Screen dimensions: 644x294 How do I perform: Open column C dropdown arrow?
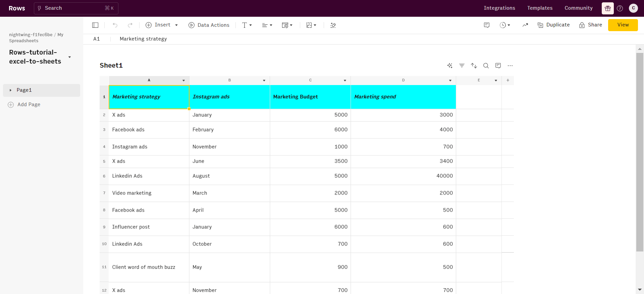click(x=345, y=80)
